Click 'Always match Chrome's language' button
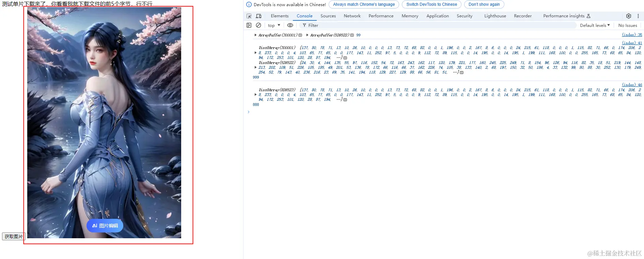This screenshot has height=259, width=644. [364, 4]
